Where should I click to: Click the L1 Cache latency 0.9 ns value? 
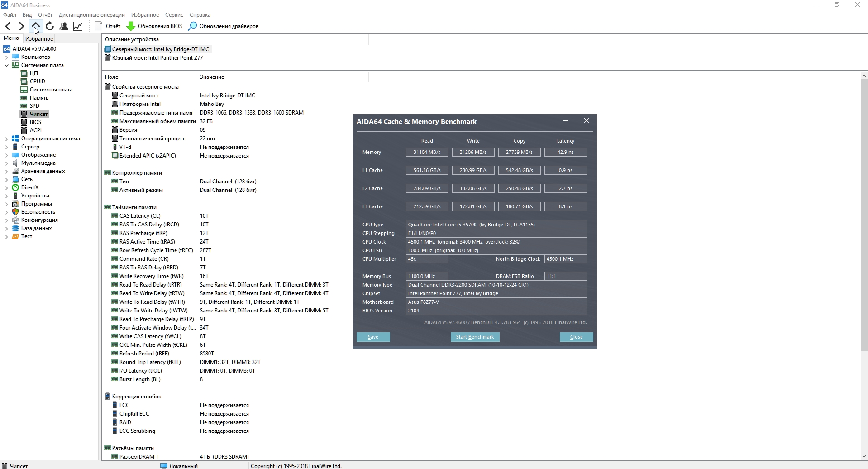pyautogui.click(x=565, y=170)
